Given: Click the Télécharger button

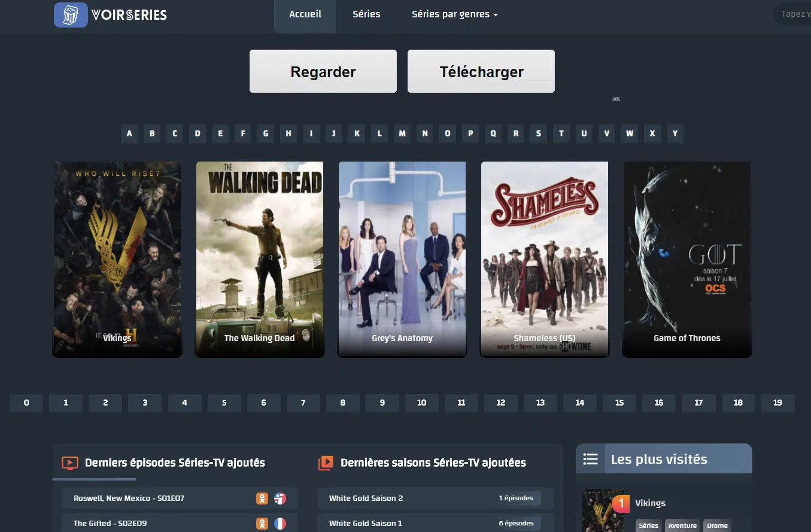Looking at the screenshot, I should pos(481,72).
